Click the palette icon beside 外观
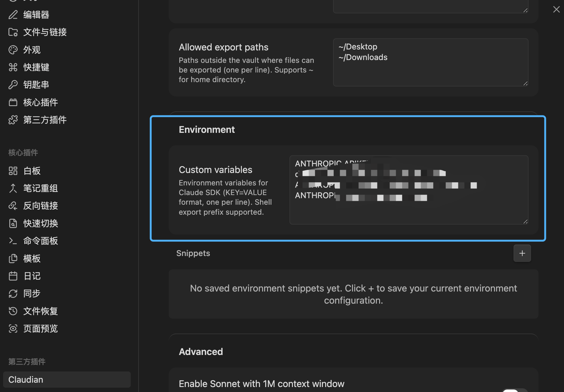The height and width of the screenshot is (392, 564). (x=13, y=50)
